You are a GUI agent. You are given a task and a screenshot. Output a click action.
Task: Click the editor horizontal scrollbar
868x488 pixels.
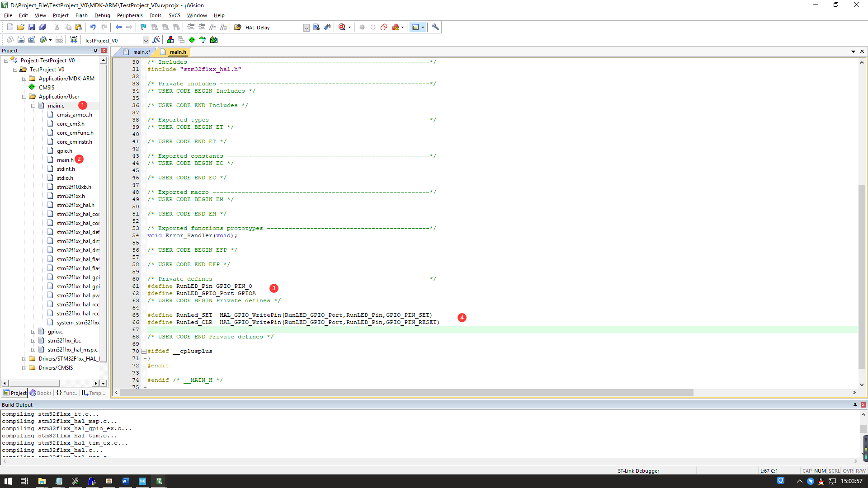coord(406,393)
